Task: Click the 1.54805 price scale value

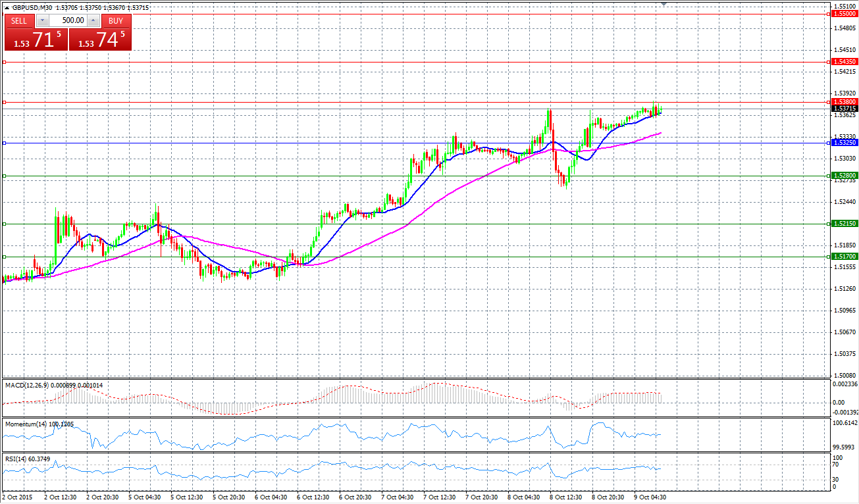Action: tap(844, 28)
